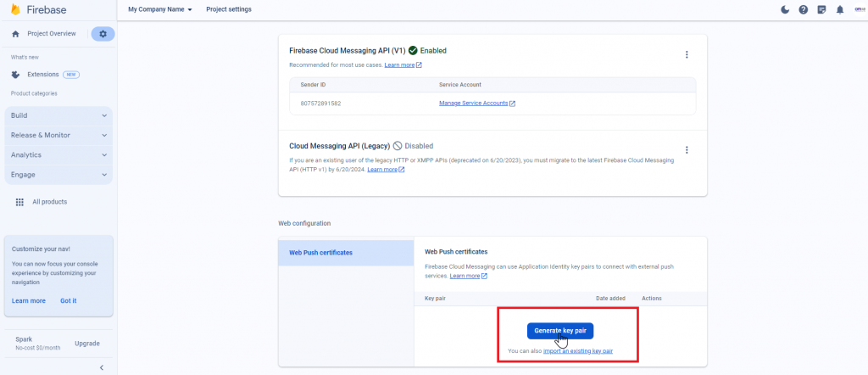Collapse the sidebar navigation chevron

(x=102, y=367)
